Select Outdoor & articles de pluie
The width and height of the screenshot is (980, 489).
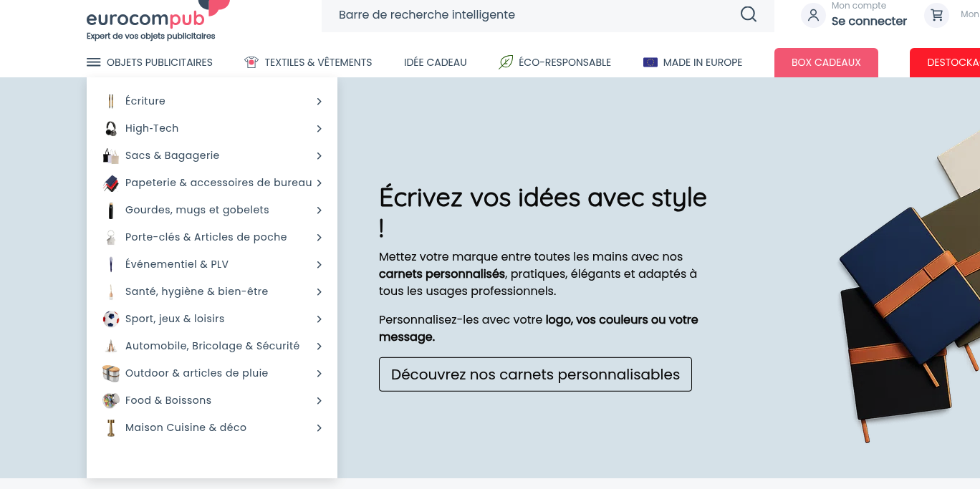(x=196, y=373)
